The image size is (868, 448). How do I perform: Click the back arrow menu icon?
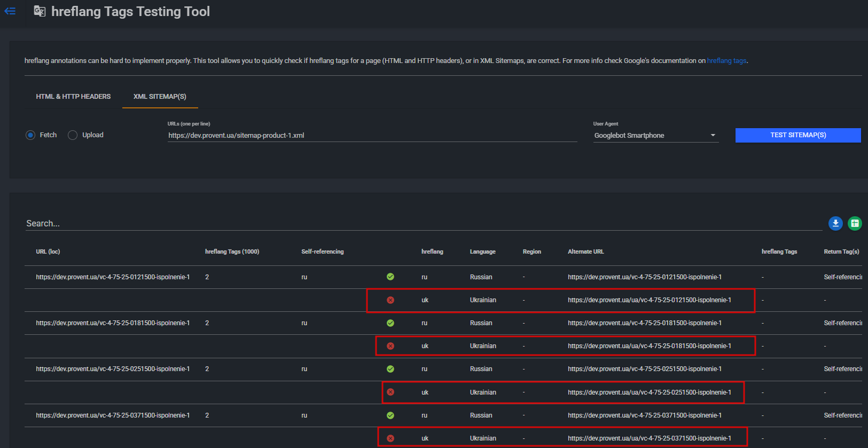coord(10,11)
